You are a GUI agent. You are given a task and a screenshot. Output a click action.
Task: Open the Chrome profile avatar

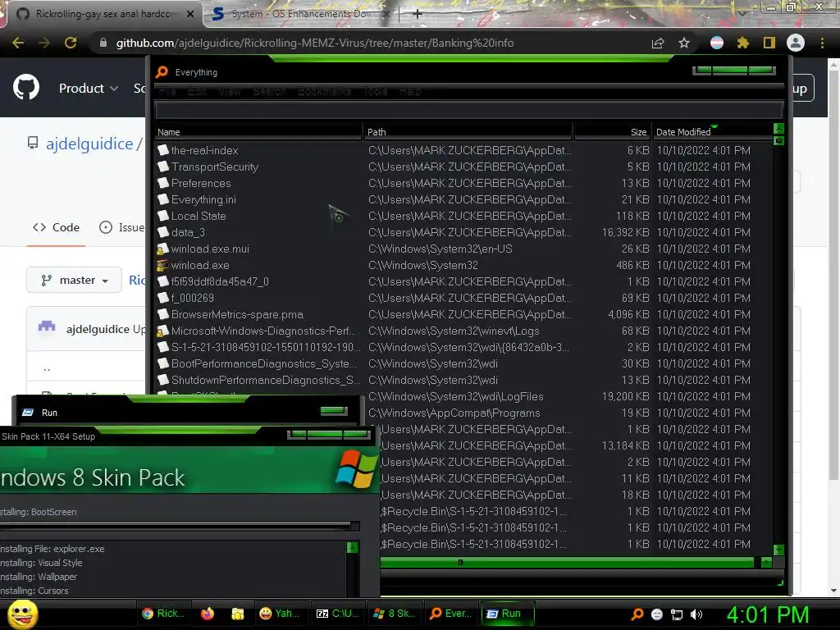tap(796, 43)
